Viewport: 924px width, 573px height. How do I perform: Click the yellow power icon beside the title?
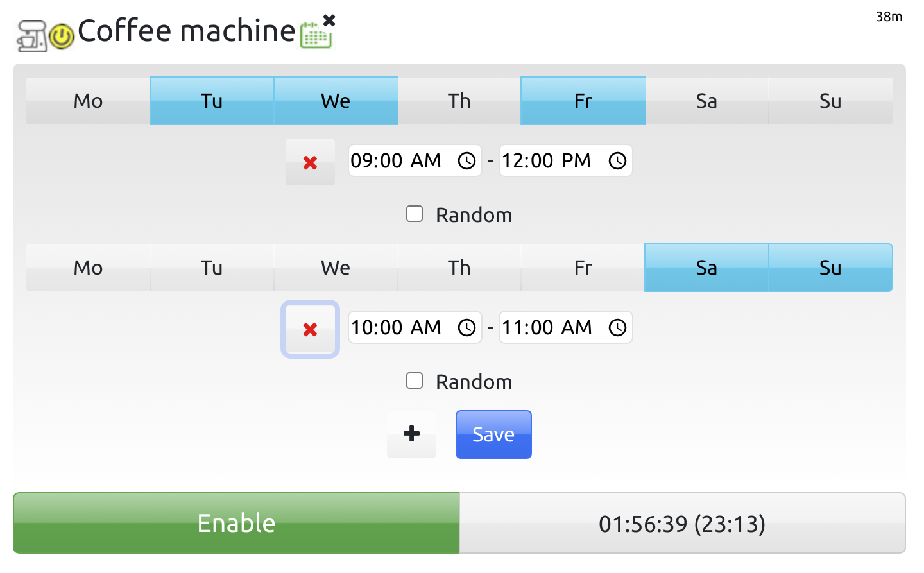[62, 37]
